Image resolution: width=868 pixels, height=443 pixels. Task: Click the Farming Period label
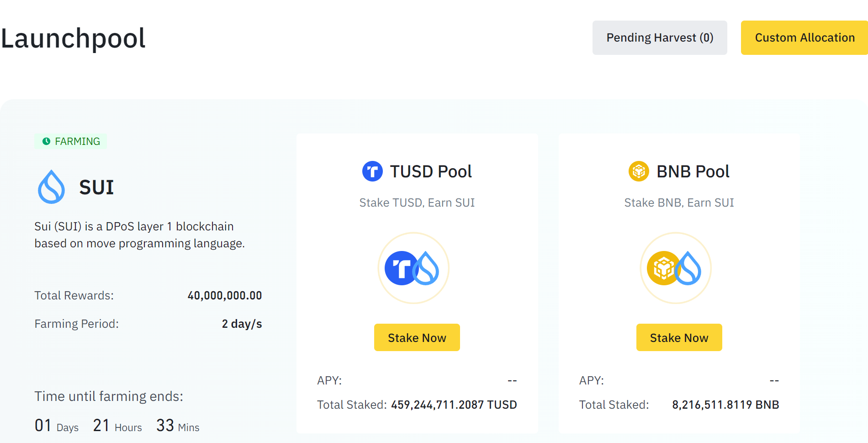click(77, 324)
